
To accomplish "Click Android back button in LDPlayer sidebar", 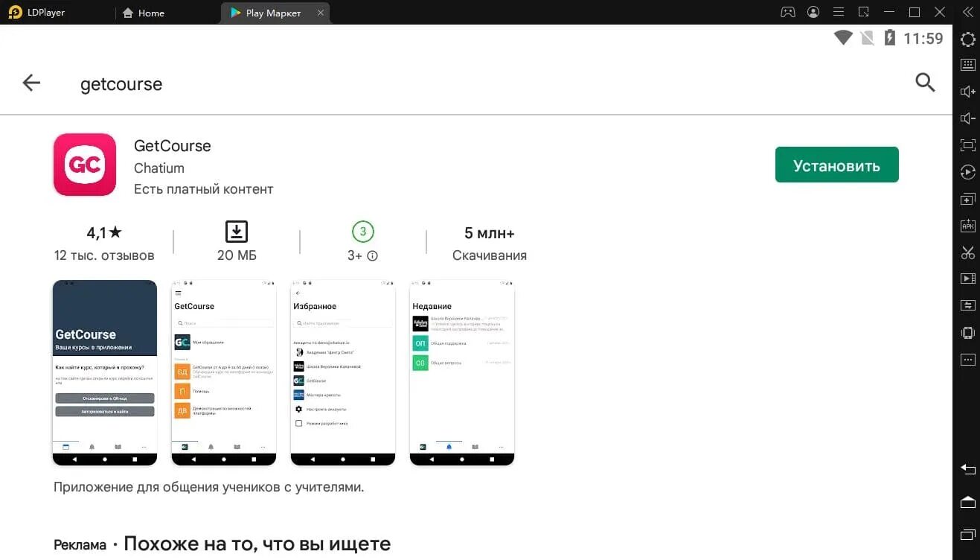I will point(967,469).
